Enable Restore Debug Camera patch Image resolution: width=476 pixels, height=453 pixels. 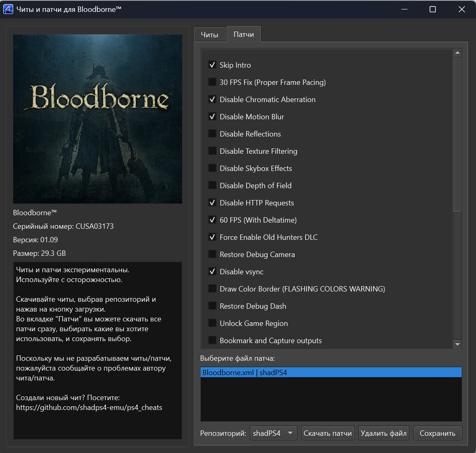(x=212, y=255)
